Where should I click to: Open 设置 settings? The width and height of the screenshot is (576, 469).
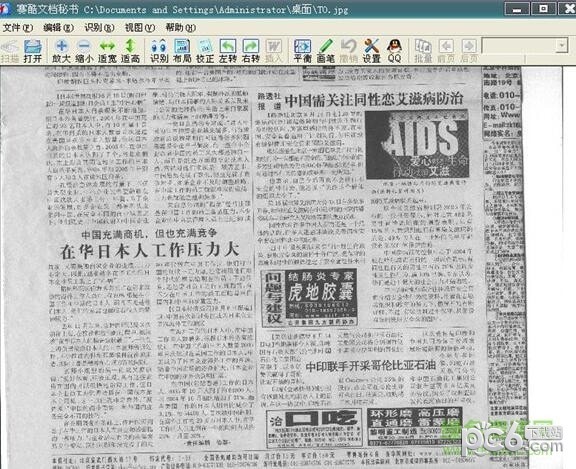coord(371,51)
